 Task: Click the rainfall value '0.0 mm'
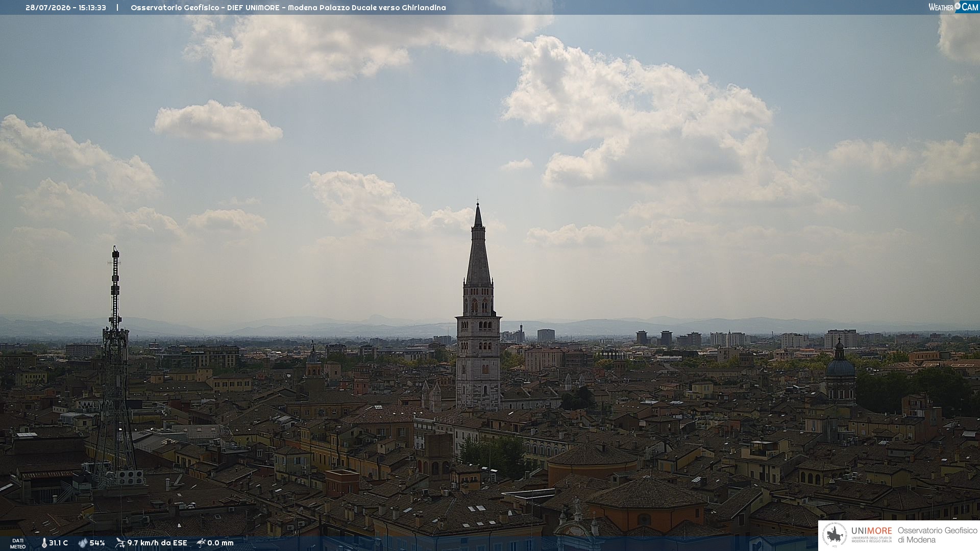coord(220,543)
